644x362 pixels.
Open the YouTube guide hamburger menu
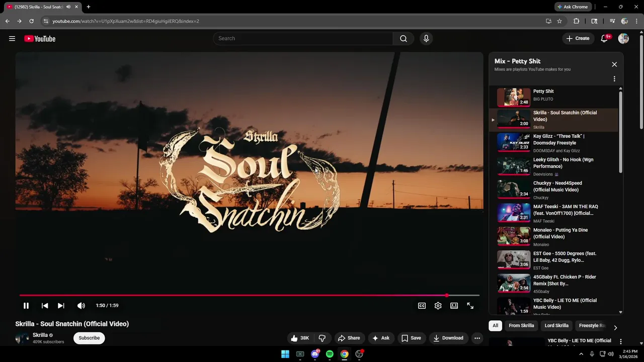point(12,39)
